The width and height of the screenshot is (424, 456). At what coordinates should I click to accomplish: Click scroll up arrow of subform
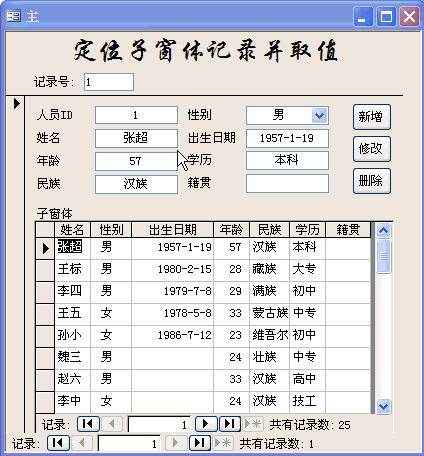pyautogui.click(x=383, y=230)
